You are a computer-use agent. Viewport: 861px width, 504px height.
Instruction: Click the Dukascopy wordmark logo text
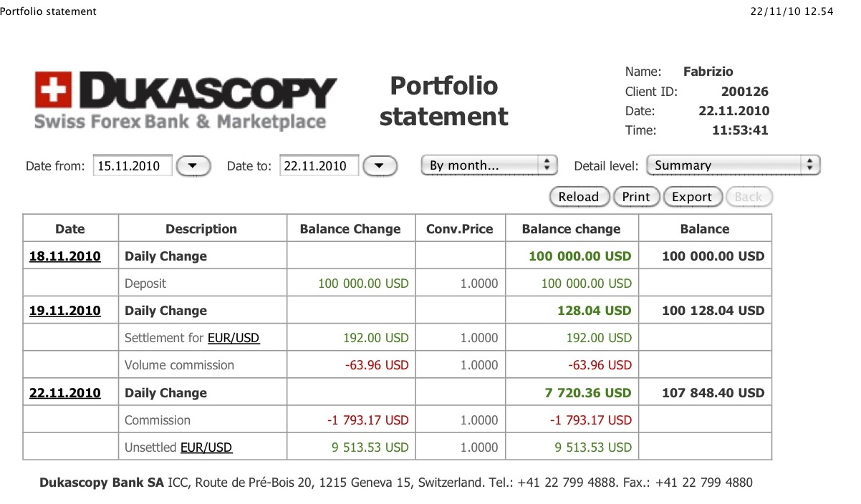click(208, 91)
